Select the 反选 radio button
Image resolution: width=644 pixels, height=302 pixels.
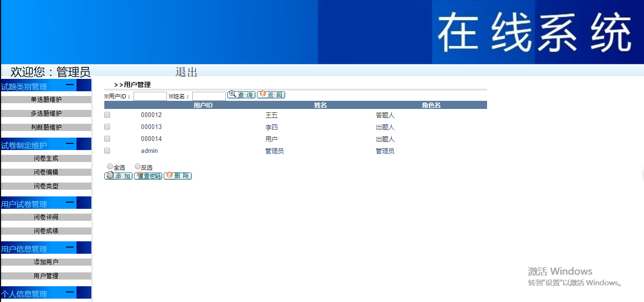coord(138,167)
